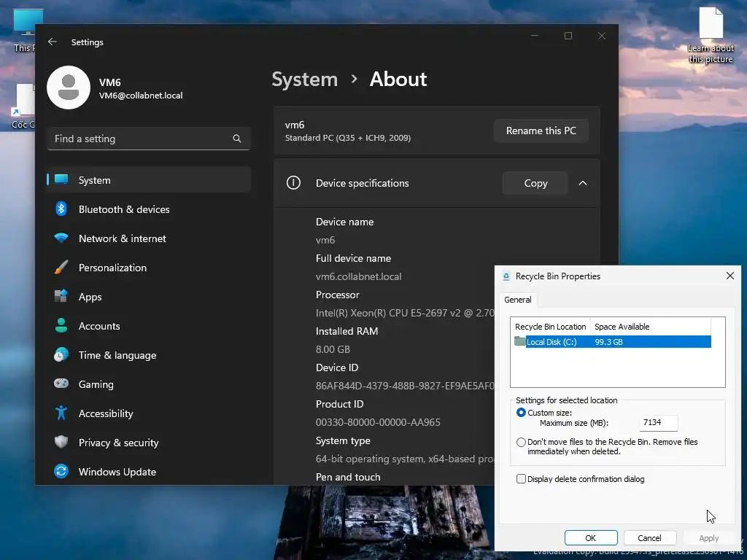Viewport: 747px width, 560px height.
Task: Open Apps settings
Action: [149, 297]
